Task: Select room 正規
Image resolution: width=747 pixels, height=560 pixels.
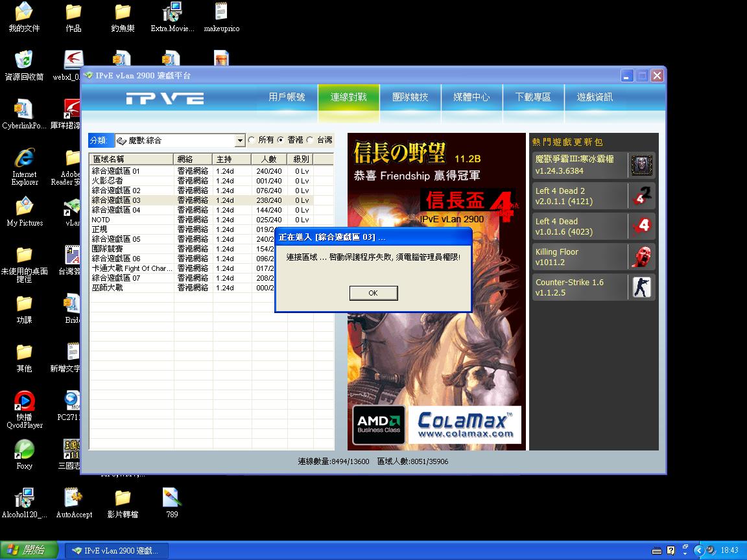Action: click(182, 229)
